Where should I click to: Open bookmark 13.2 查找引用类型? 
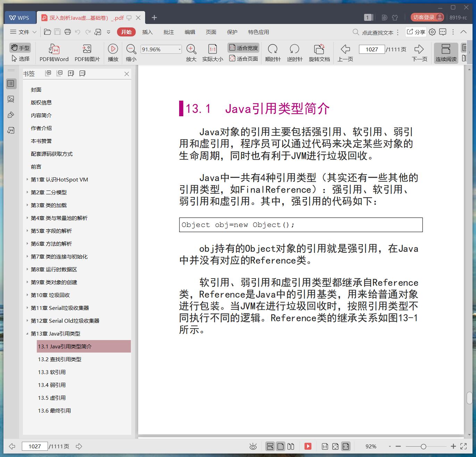pos(60,359)
